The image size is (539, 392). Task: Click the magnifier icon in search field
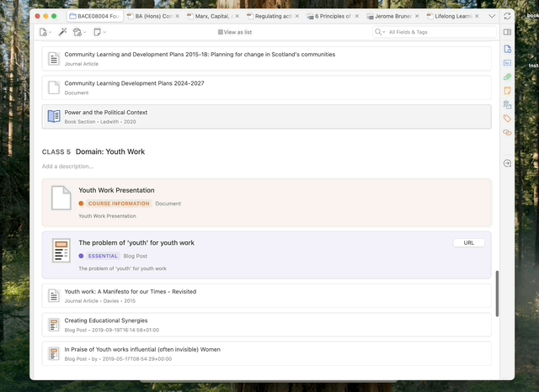coord(378,32)
